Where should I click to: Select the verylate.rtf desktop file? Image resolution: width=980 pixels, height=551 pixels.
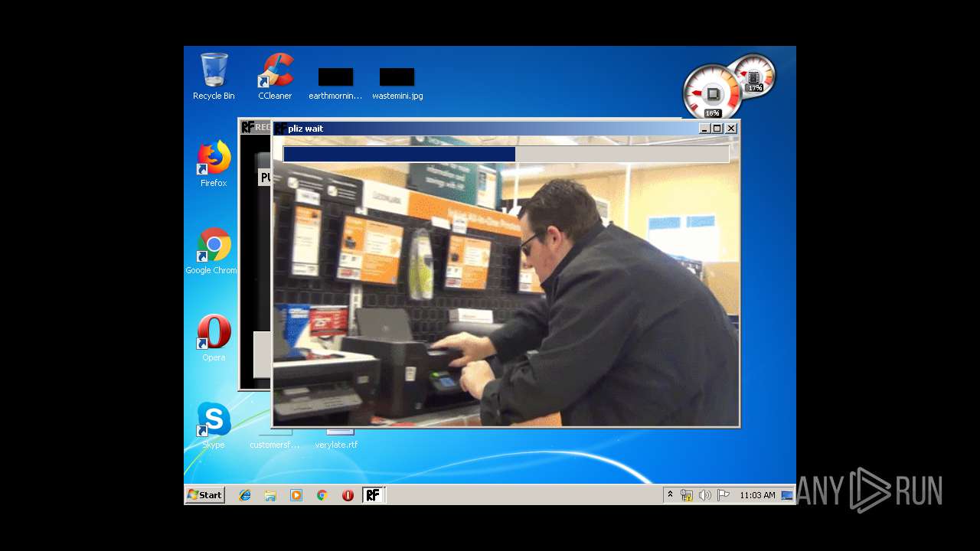336,439
